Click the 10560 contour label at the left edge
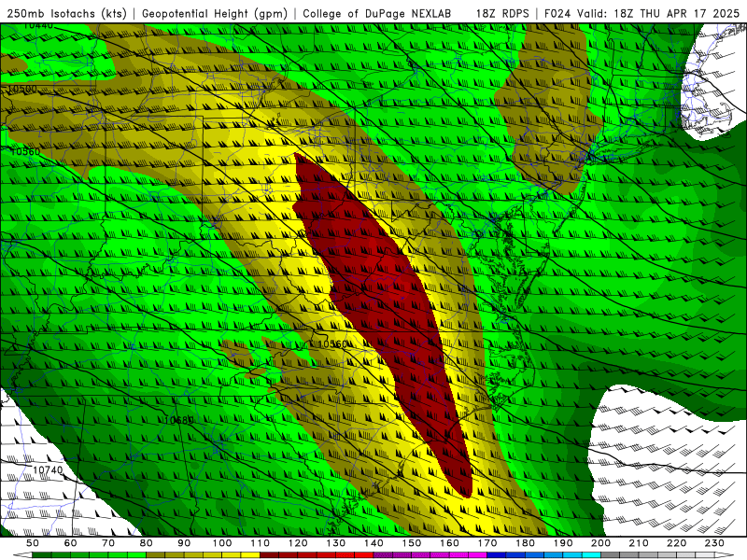 [x=25, y=151]
